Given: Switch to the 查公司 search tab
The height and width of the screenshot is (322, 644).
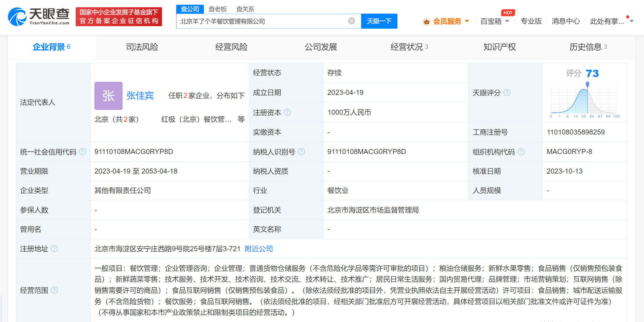Looking at the screenshot, I should coord(190,9).
